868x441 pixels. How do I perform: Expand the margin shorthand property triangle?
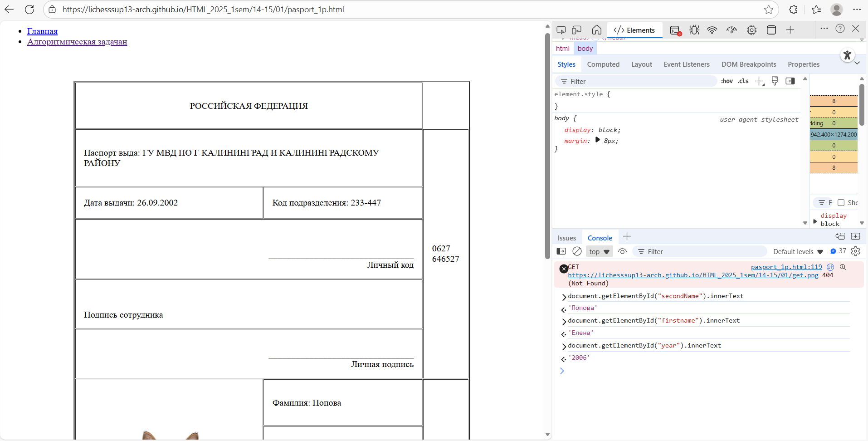coord(597,140)
